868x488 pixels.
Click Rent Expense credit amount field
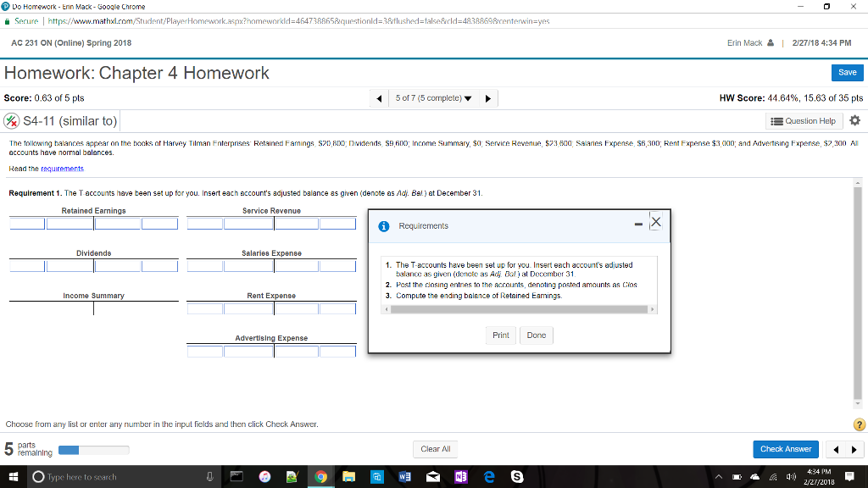[337, 308]
